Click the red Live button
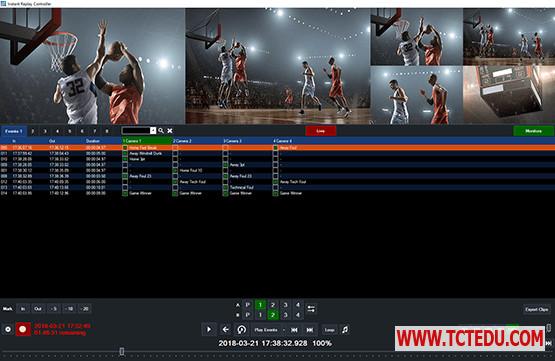 pos(321,131)
